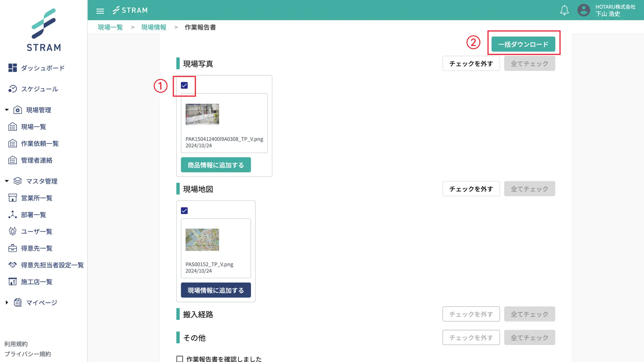Viewport: 644px width, 362px height.
Task: Uncheck the 現場地図 image checkbox
Action: [184, 211]
